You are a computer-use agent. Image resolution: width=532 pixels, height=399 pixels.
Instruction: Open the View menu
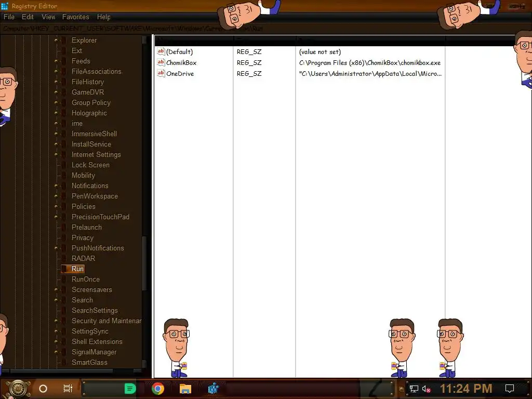pos(48,17)
